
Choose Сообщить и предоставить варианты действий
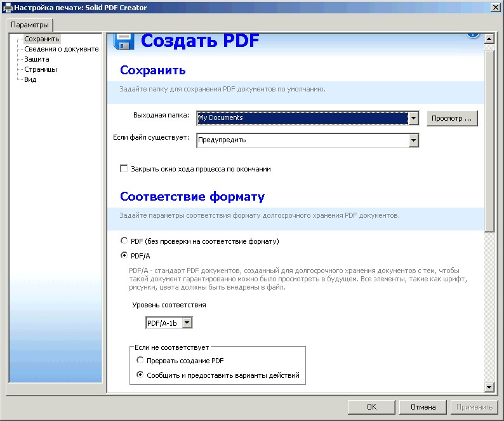point(140,375)
